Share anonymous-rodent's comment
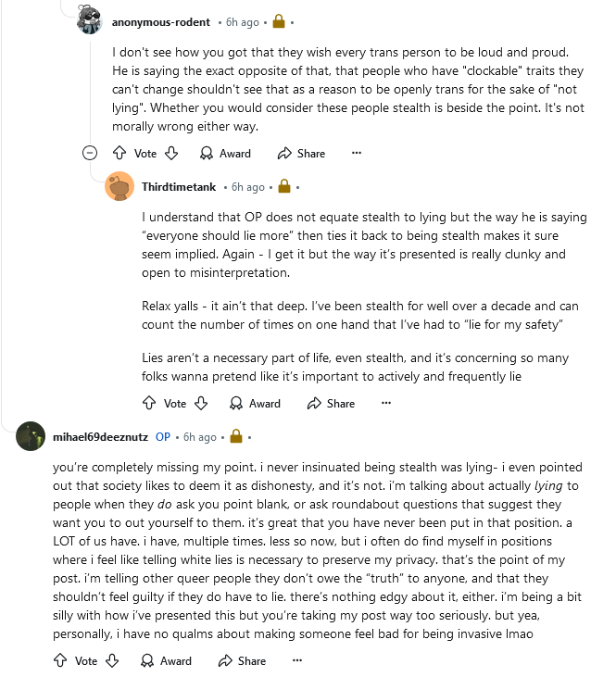 (301, 154)
